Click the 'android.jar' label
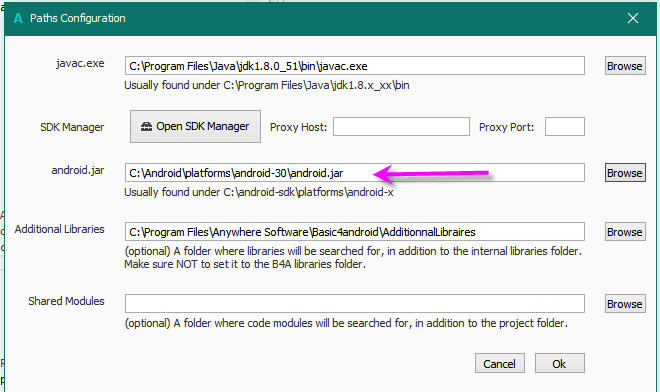The image size is (660, 392). coord(77,170)
